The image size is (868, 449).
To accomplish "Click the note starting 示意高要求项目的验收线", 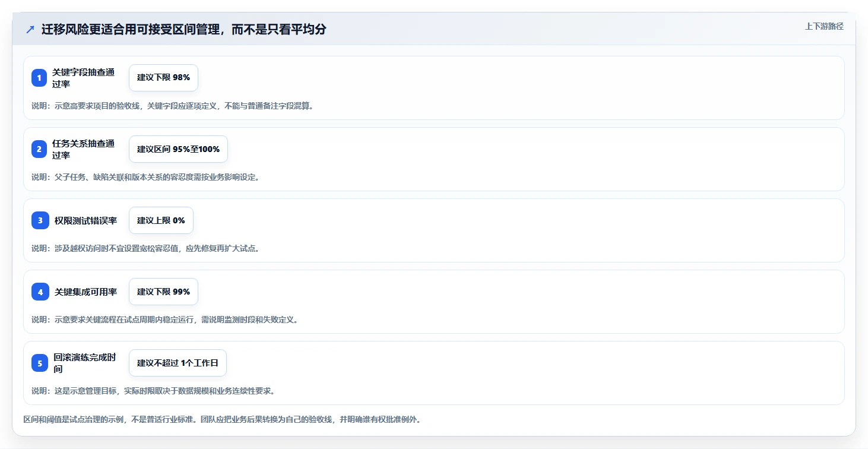I will click(x=172, y=106).
